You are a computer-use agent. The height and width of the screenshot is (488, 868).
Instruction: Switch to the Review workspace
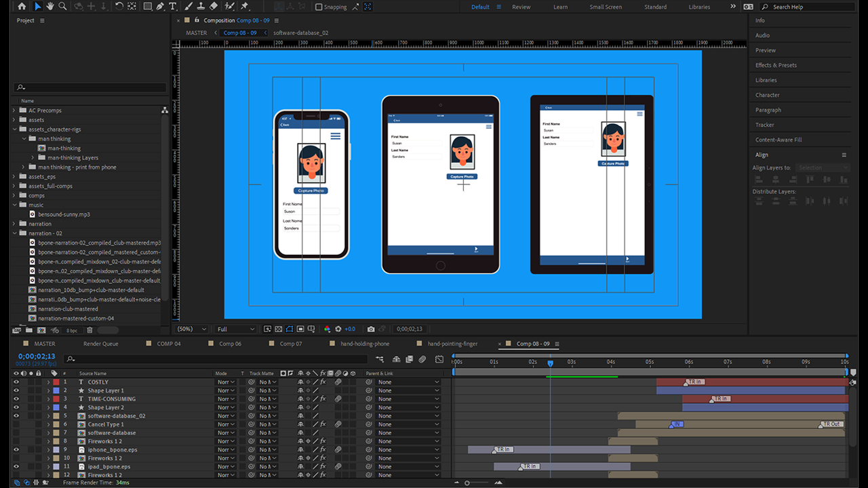coord(521,7)
